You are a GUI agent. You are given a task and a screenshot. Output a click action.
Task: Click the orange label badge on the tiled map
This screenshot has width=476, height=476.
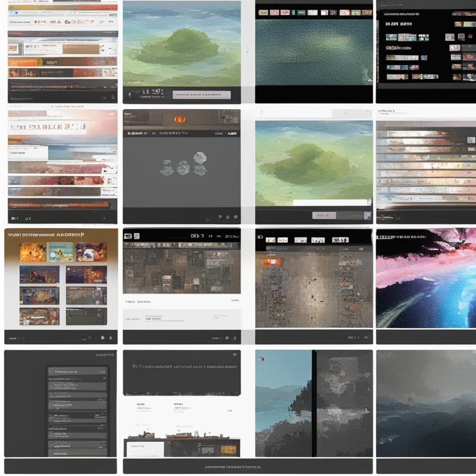click(x=271, y=262)
